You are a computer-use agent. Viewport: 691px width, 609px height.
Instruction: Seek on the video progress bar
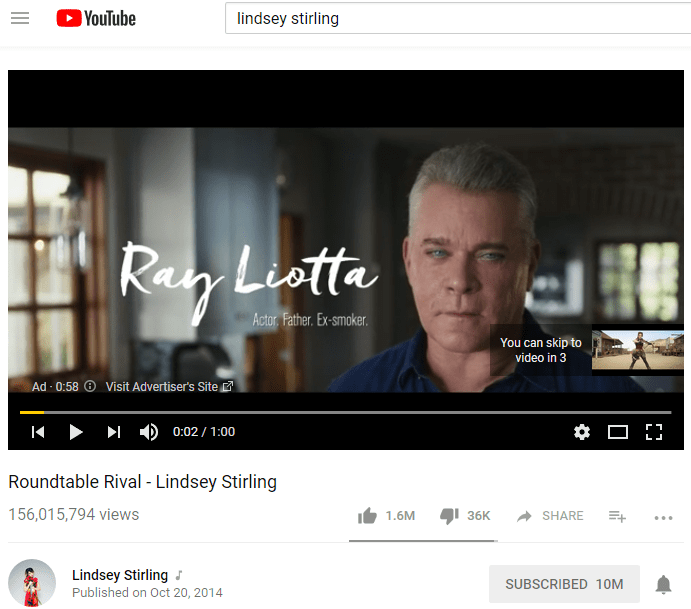(346, 412)
